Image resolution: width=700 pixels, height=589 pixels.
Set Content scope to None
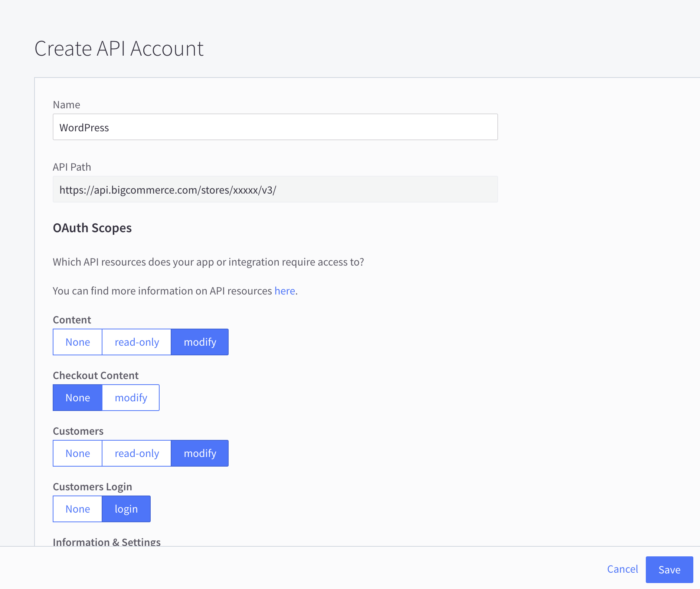point(77,342)
